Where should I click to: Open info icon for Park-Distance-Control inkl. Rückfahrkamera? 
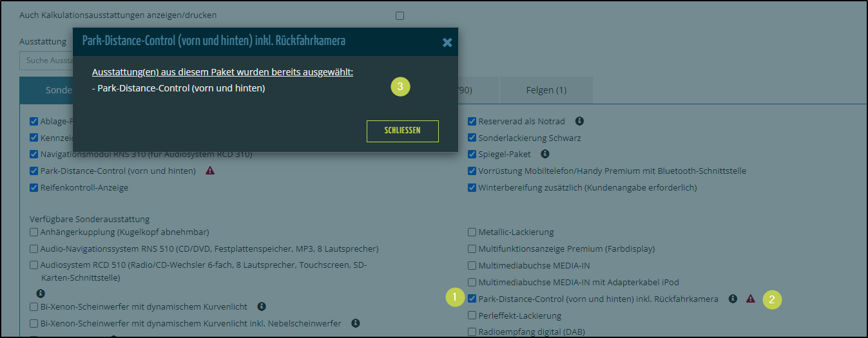pos(733,299)
